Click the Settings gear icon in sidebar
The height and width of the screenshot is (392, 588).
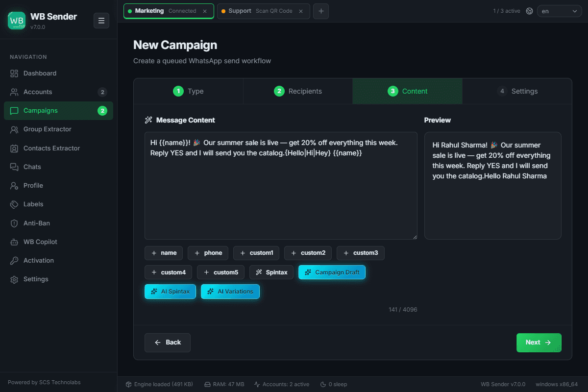[x=14, y=279]
